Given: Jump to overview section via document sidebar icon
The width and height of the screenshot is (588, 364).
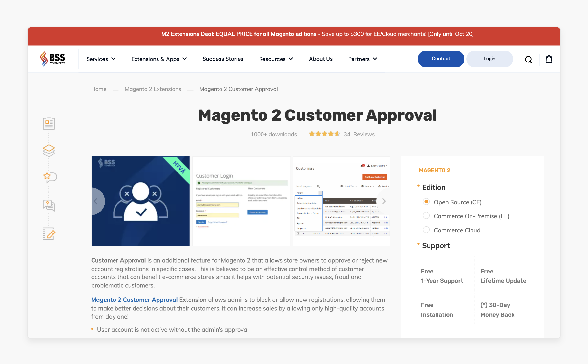Looking at the screenshot, I should 49,123.
